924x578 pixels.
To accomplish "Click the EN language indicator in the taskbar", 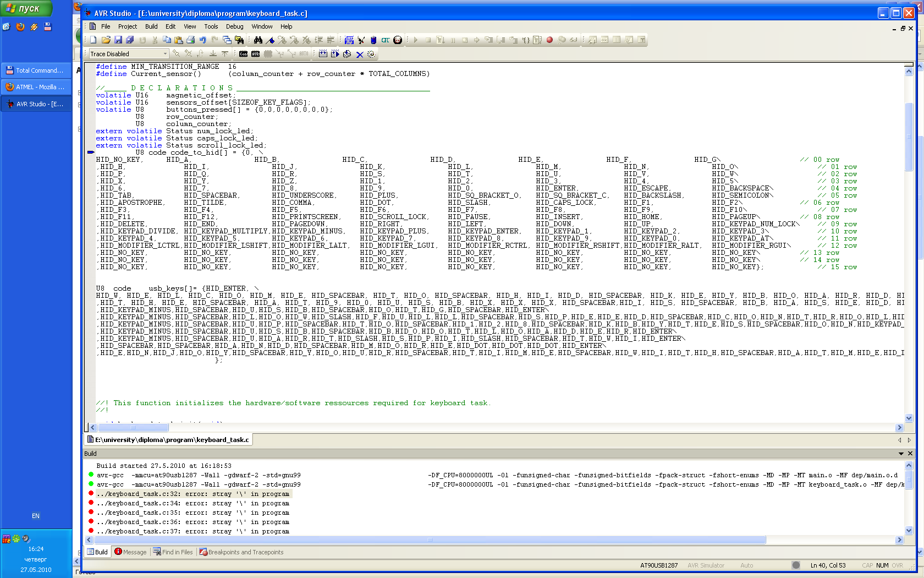I will point(36,516).
